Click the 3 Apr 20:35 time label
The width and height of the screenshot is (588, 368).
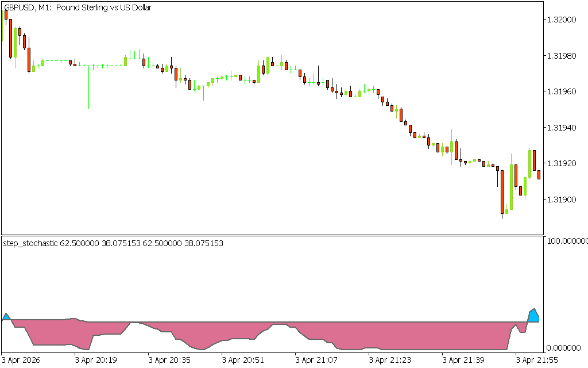coord(169,360)
